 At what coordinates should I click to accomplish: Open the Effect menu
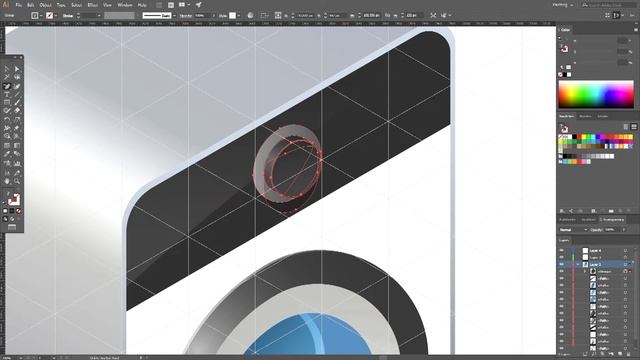(x=93, y=5)
